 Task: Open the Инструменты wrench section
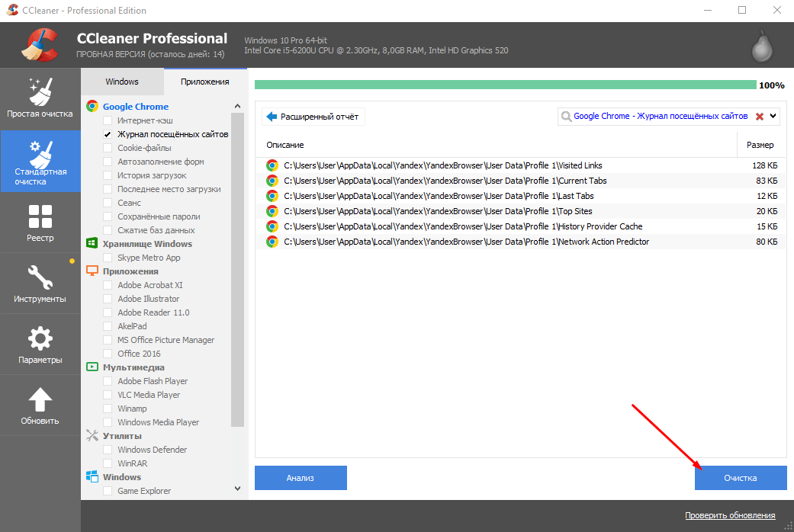(40, 283)
